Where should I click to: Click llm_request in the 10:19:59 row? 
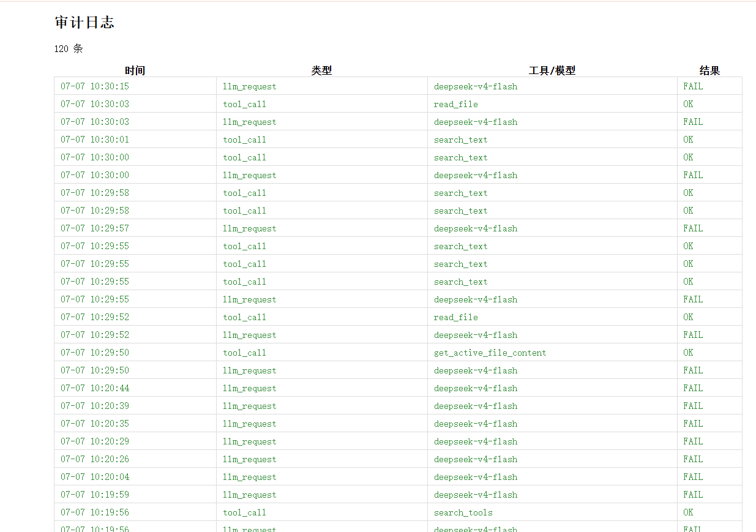click(250, 495)
